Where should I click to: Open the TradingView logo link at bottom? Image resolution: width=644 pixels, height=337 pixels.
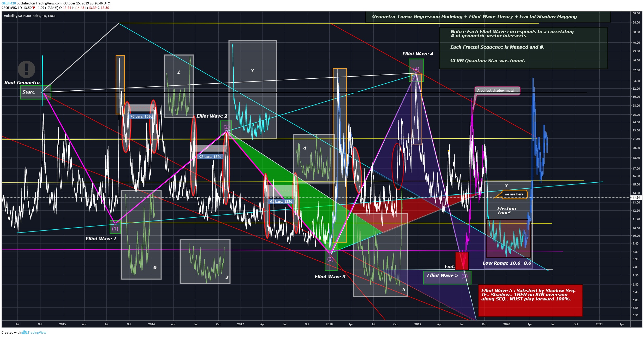[x=34, y=332]
